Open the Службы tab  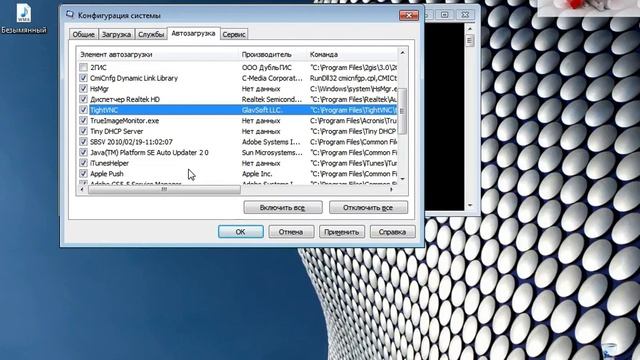pos(151,34)
